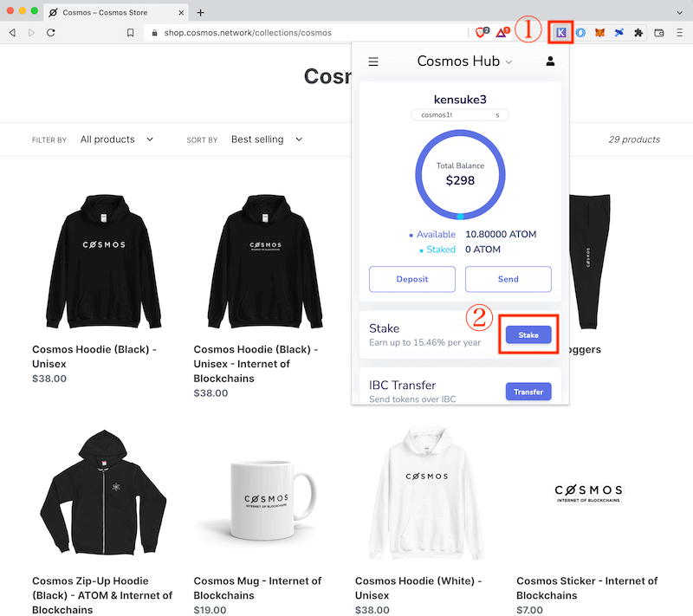
Task: Open Cosmos Zip-Up Hoodie title link
Action: tap(102, 595)
